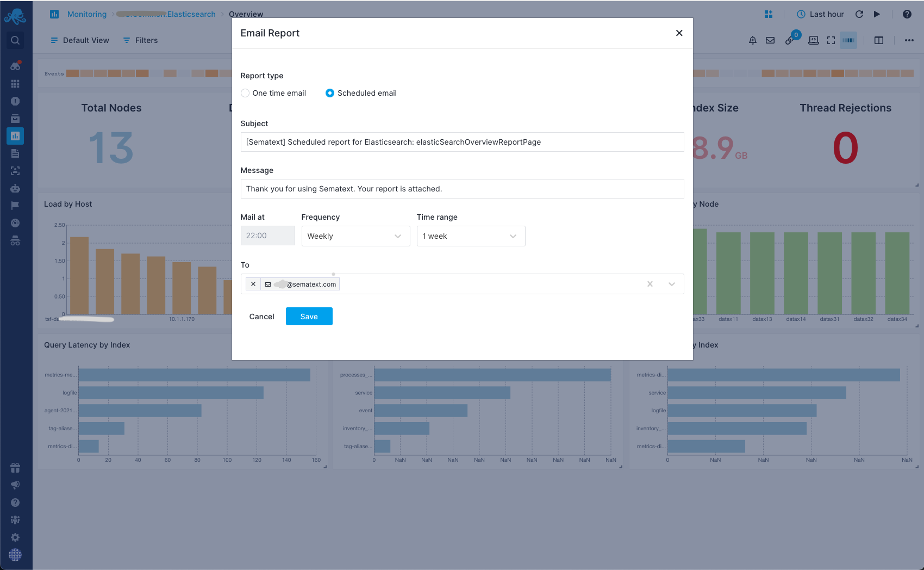This screenshot has width=924, height=570.
Task: Open the apps grid icon in sidebar
Action: (15, 84)
